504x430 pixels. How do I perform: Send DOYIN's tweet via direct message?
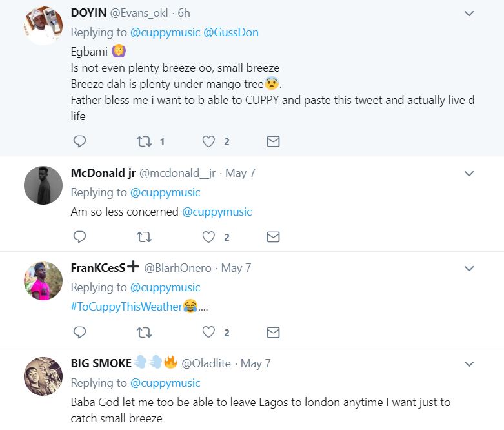click(x=273, y=141)
